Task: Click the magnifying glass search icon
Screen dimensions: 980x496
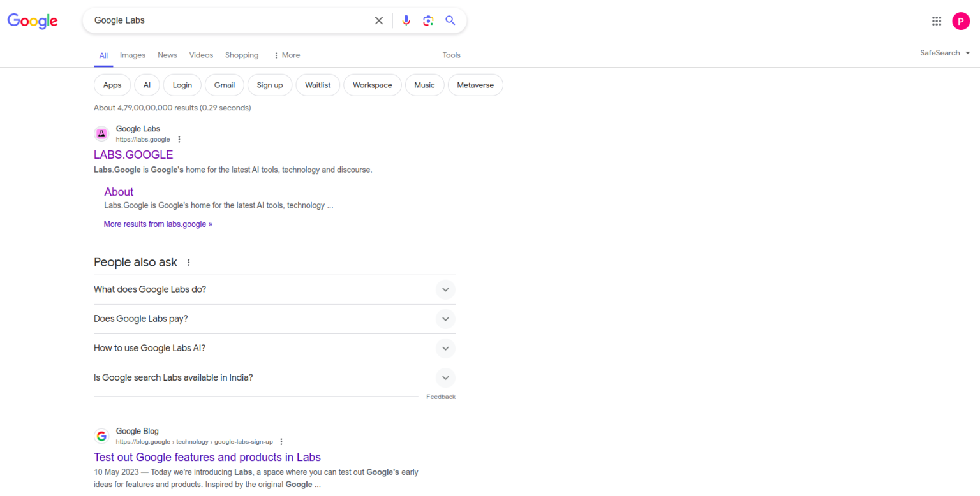Action: tap(450, 20)
